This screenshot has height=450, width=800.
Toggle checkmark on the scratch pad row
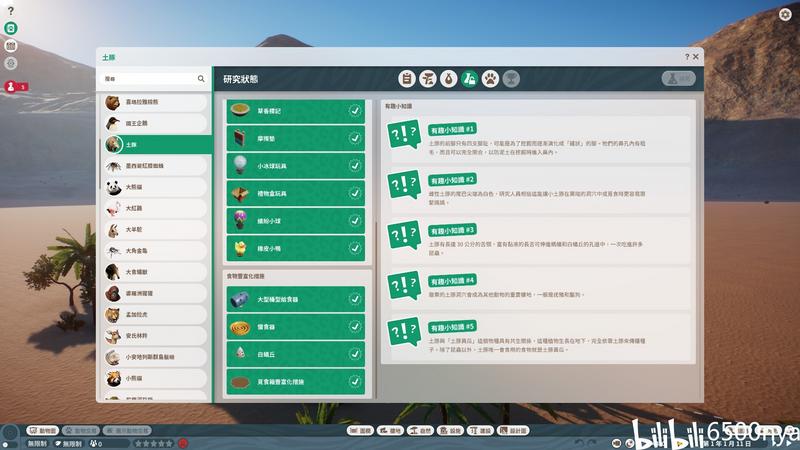[355, 138]
